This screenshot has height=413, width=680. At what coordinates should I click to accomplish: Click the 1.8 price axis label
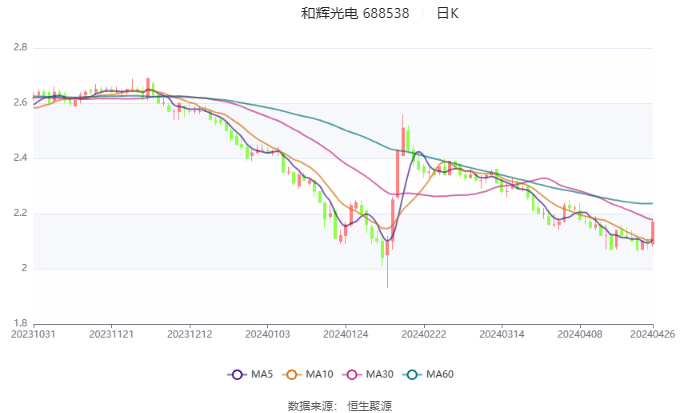point(20,323)
